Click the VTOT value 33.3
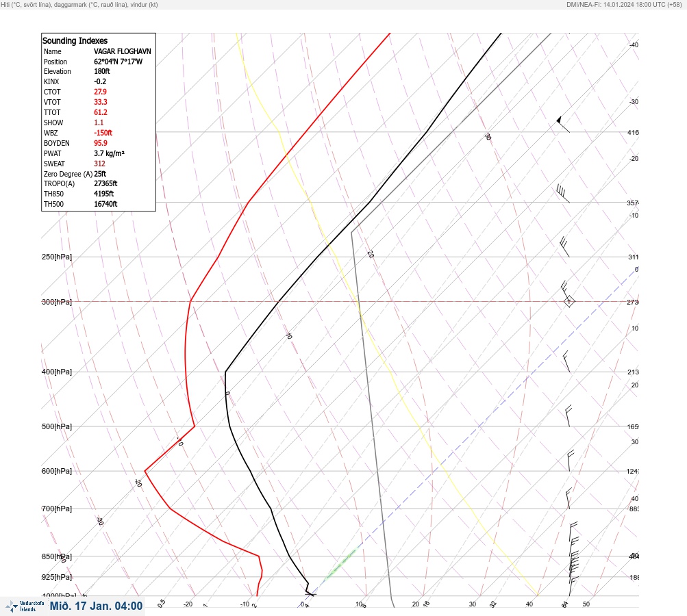 tap(100, 102)
